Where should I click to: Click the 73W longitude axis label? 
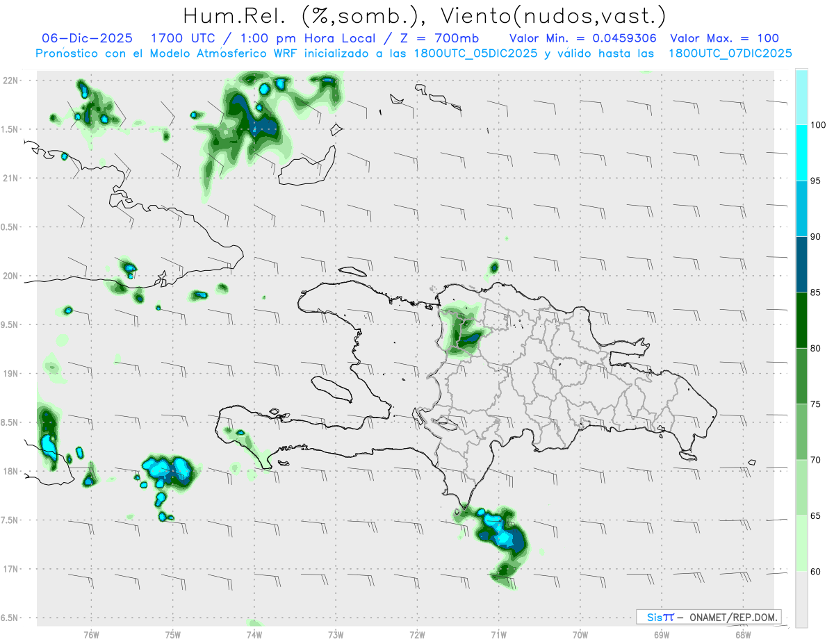click(x=336, y=634)
